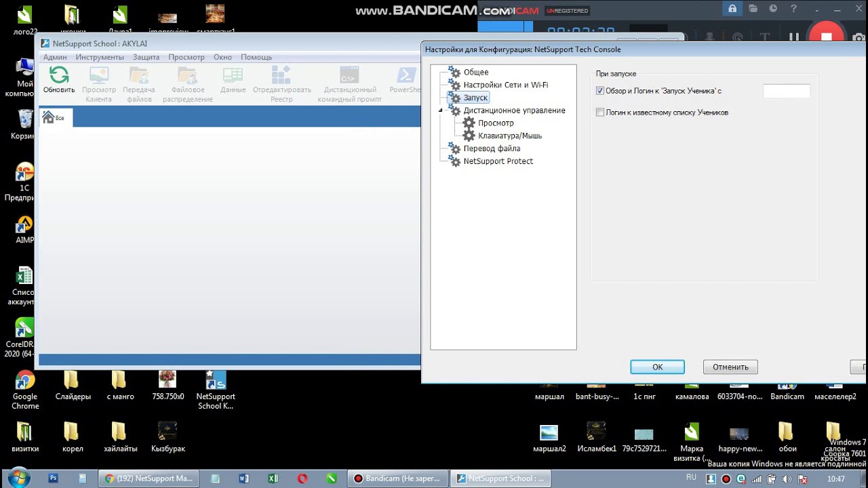This screenshot has width=868, height=488.
Task: Click the Марка визитка desktop file
Action: click(691, 442)
